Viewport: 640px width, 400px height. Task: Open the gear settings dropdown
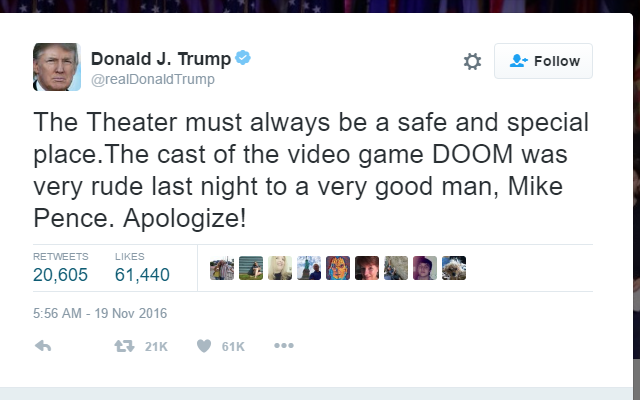pos(472,62)
